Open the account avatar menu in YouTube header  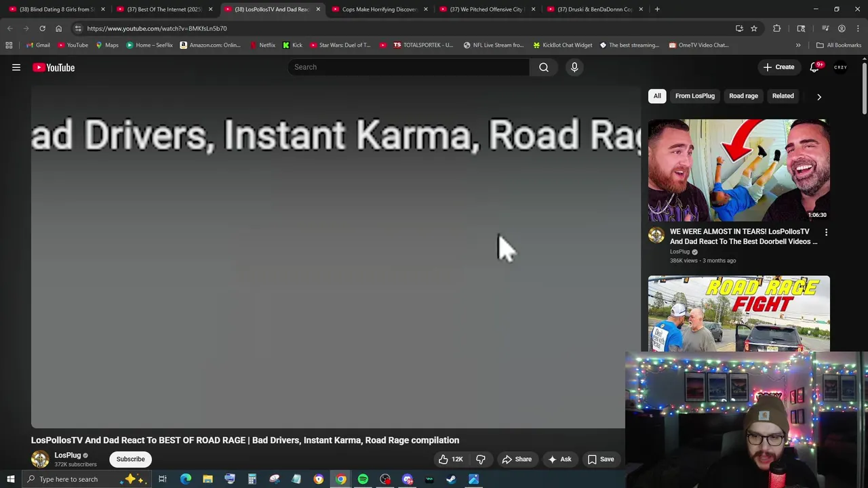click(x=841, y=67)
